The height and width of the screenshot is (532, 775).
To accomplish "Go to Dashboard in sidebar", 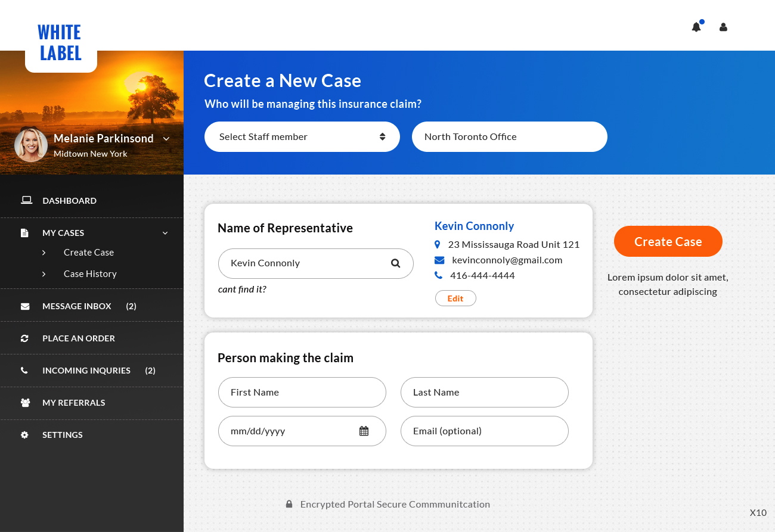I will (69, 201).
